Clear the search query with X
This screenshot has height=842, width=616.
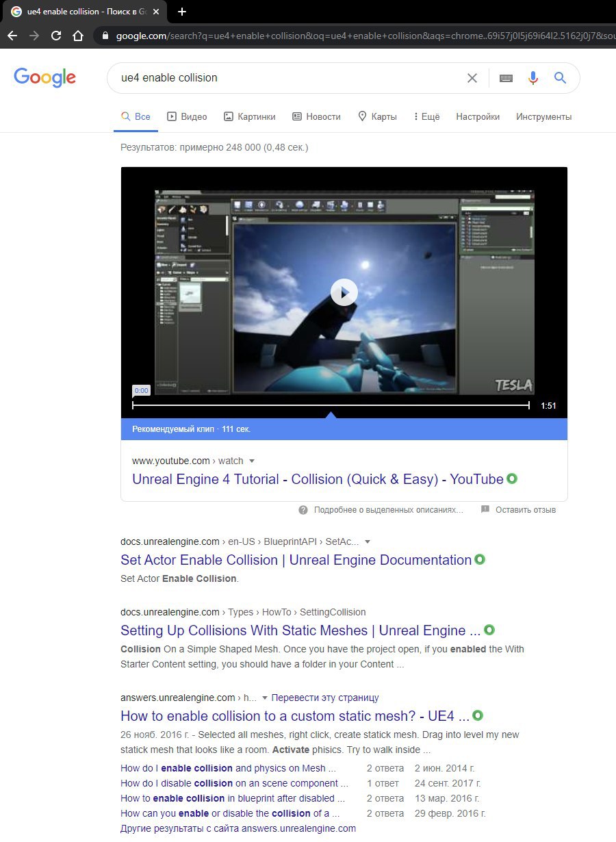pos(472,78)
